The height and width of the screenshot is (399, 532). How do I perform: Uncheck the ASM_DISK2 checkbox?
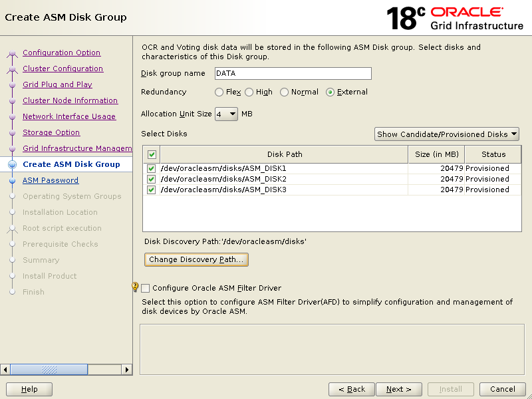tap(152, 179)
